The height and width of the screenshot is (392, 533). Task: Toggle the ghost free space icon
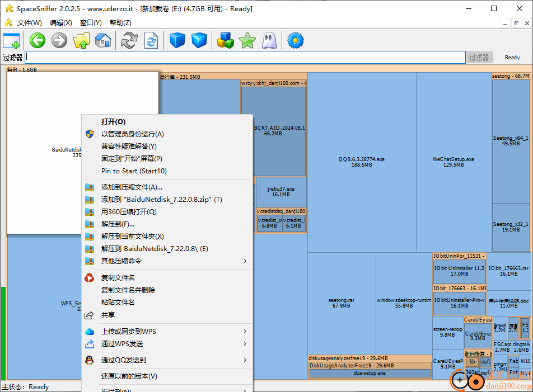click(x=269, y=40)
